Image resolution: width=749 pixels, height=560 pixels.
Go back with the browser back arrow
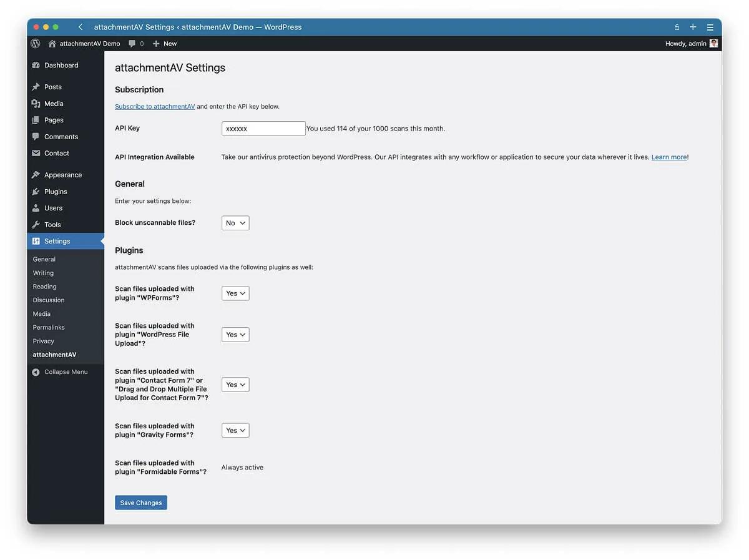click(x=81, y=27)
